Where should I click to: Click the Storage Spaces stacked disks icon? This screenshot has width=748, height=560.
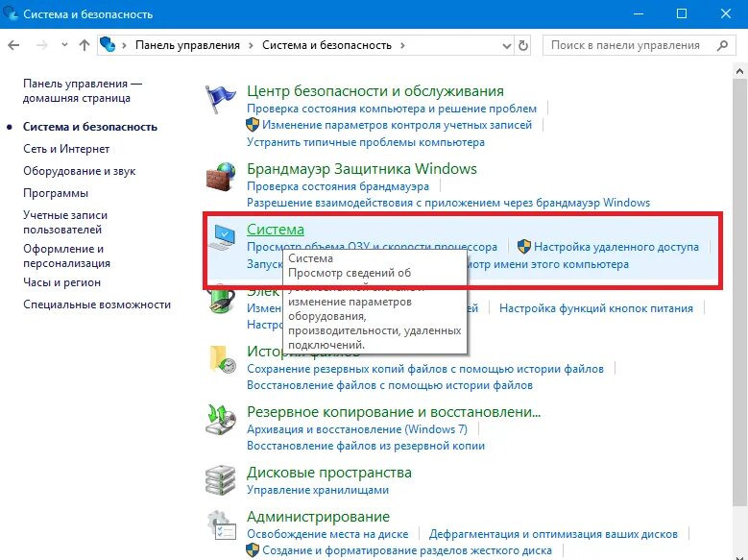tap(221, 480)
